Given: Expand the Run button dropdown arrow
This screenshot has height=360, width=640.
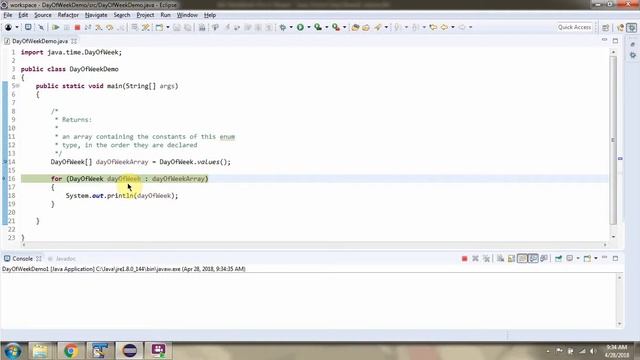Looking at the screenshot, I should [309, 27].
